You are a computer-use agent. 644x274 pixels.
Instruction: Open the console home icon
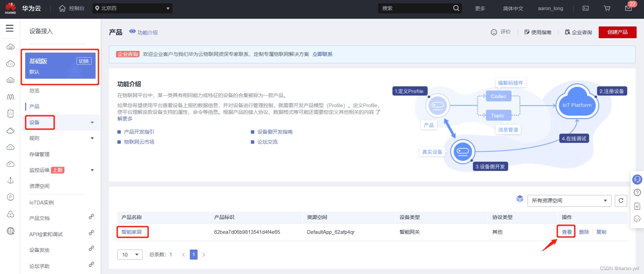coord(62,8)
